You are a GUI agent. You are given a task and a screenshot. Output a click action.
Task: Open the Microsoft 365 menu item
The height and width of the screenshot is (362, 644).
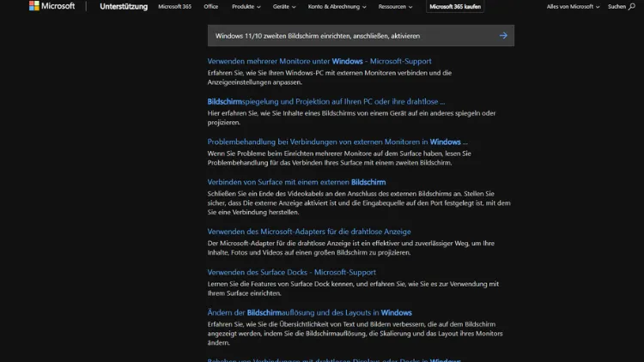[x=174, y=7]
